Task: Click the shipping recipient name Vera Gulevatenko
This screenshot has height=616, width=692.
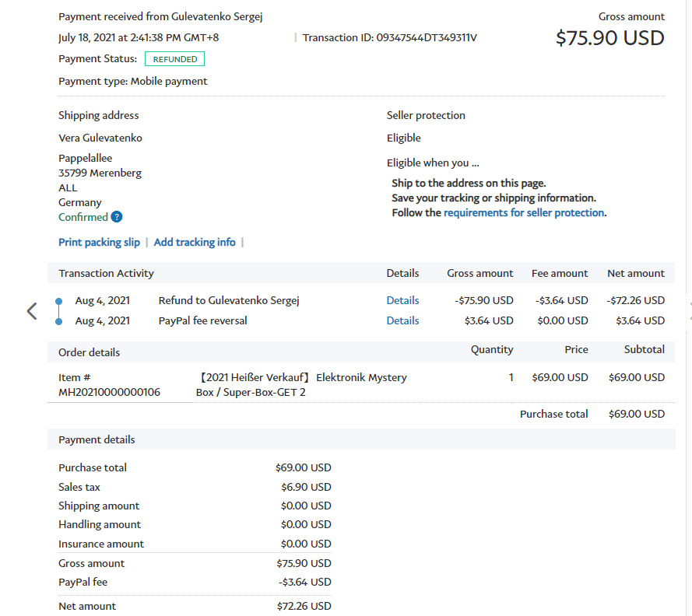Action: tap(100, 138)
